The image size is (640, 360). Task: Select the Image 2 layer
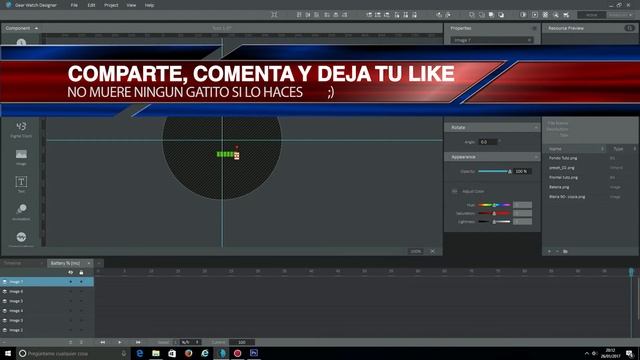point(47,330)
